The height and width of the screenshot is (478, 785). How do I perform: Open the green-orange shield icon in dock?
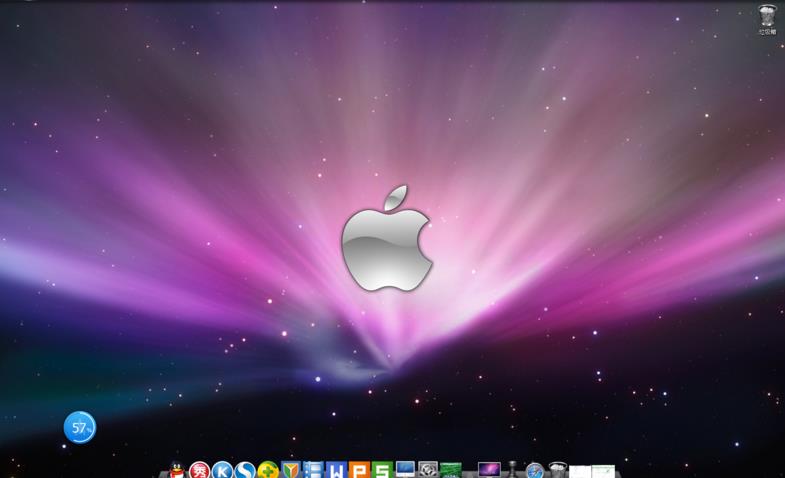click(x=291, y=470)
